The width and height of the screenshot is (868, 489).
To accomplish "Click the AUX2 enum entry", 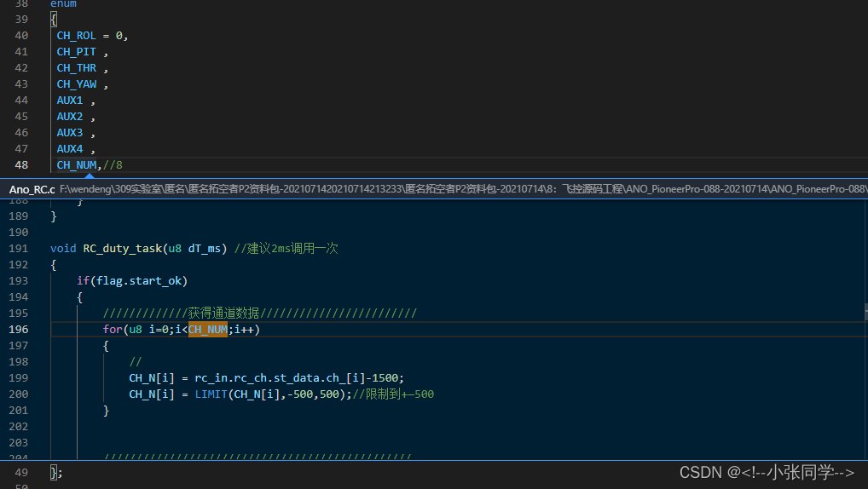I will (x=70, y=116).
